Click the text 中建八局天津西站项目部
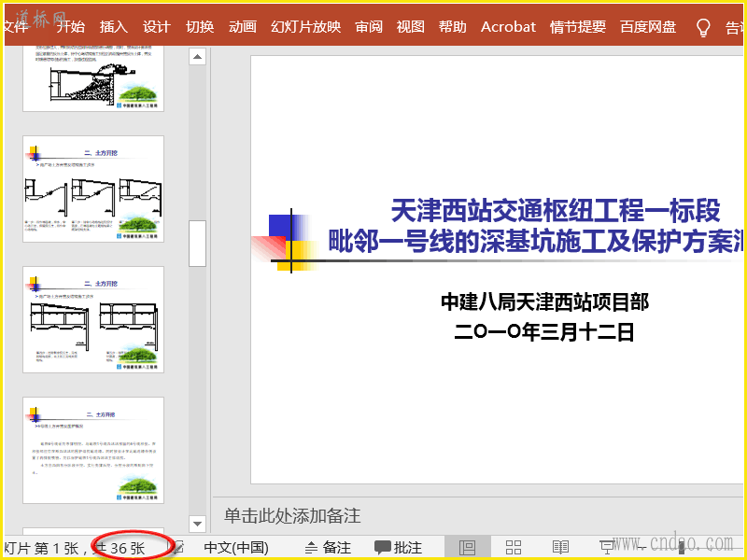 click(x=544, y=301)
